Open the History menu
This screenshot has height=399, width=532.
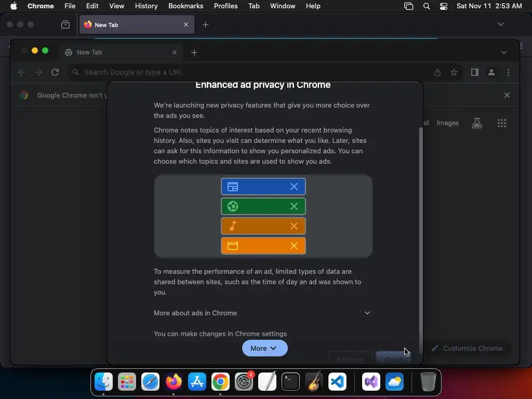(146, 6)
